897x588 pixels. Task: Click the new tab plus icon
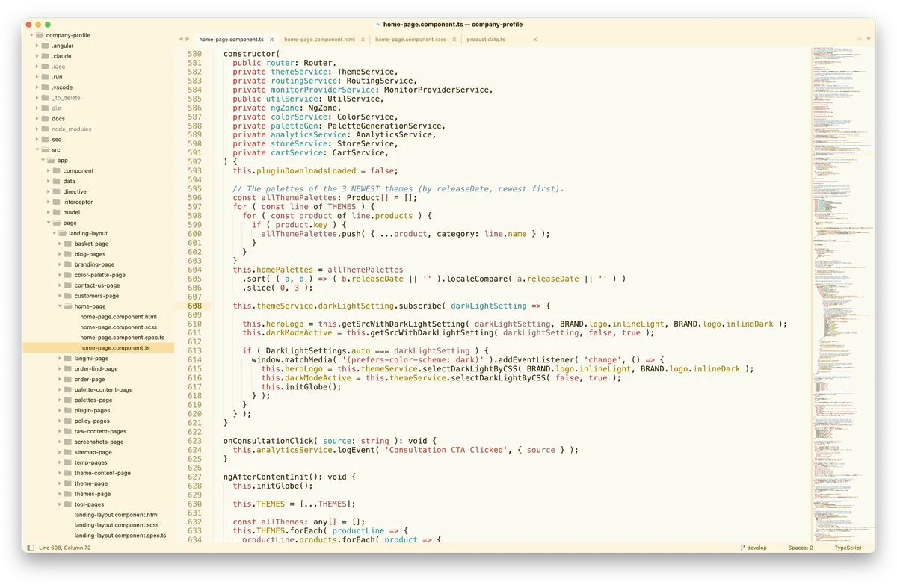coord(860,39)
